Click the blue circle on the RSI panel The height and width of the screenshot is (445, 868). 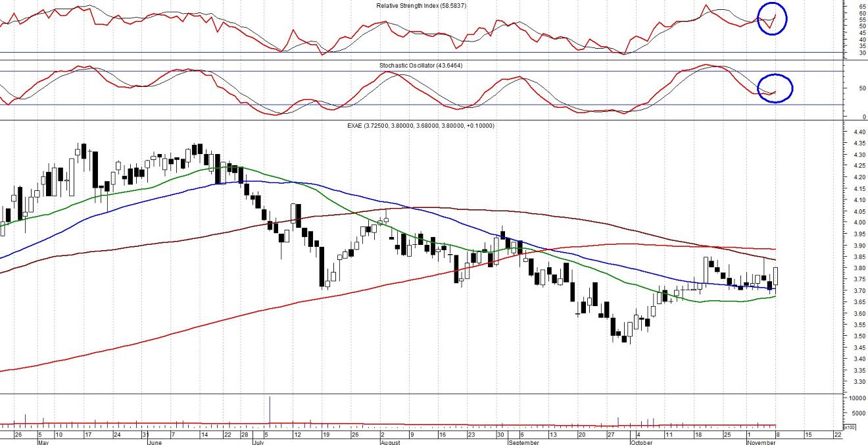coord(772,18)
